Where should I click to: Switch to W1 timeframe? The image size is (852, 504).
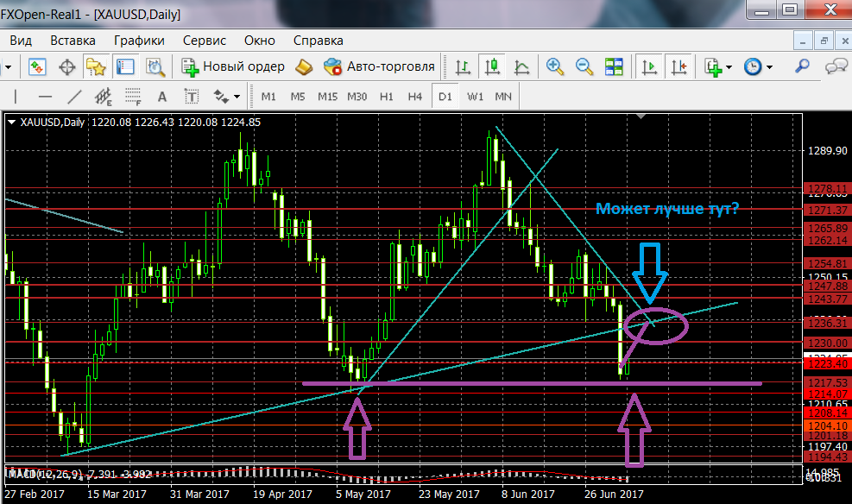coord(475,97)
